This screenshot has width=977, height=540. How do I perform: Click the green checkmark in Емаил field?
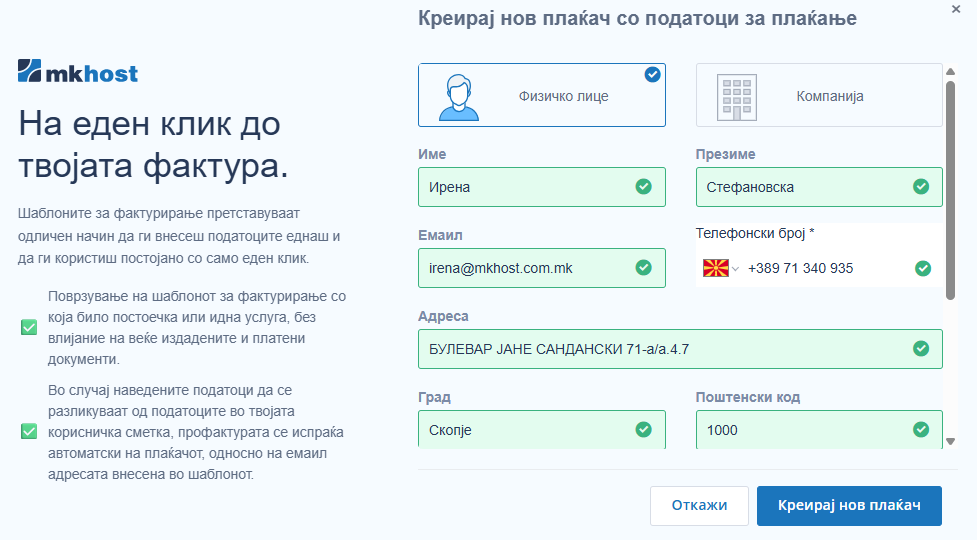[643, 268]
